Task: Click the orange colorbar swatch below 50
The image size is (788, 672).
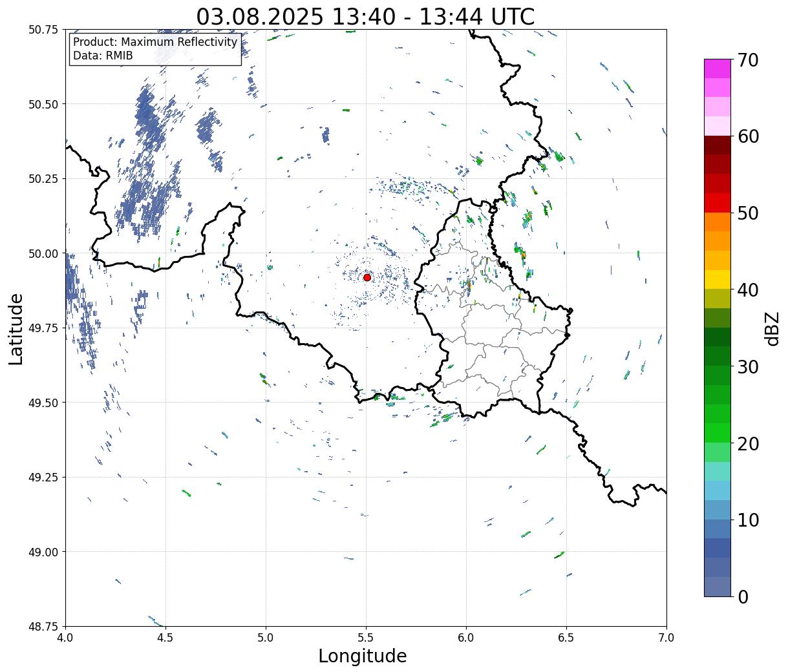Action: click(x=718, y=222)
